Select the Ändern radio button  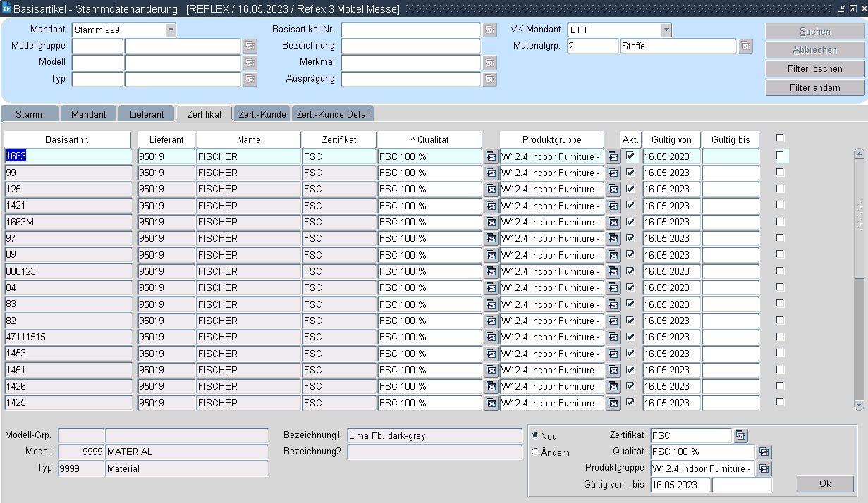[x=535, y=452]
